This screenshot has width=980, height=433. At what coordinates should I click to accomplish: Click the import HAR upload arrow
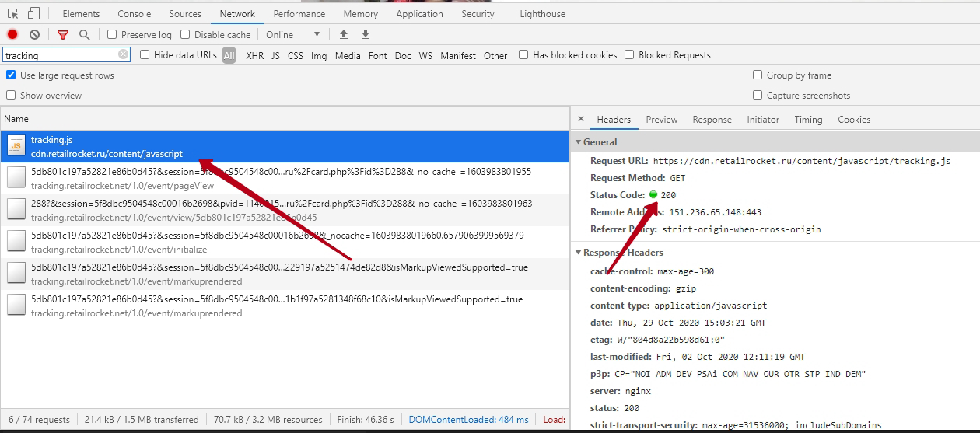coord(344,34)
